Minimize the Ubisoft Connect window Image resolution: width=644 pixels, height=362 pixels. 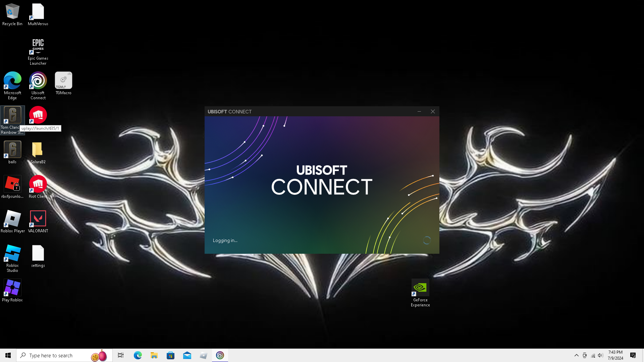[x=419, y=112]
